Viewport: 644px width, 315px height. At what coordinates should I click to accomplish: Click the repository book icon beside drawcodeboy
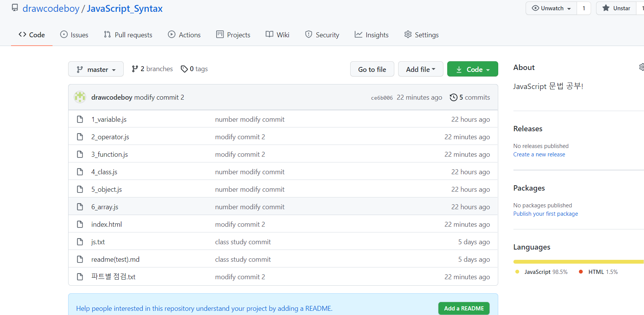[15, 8]
